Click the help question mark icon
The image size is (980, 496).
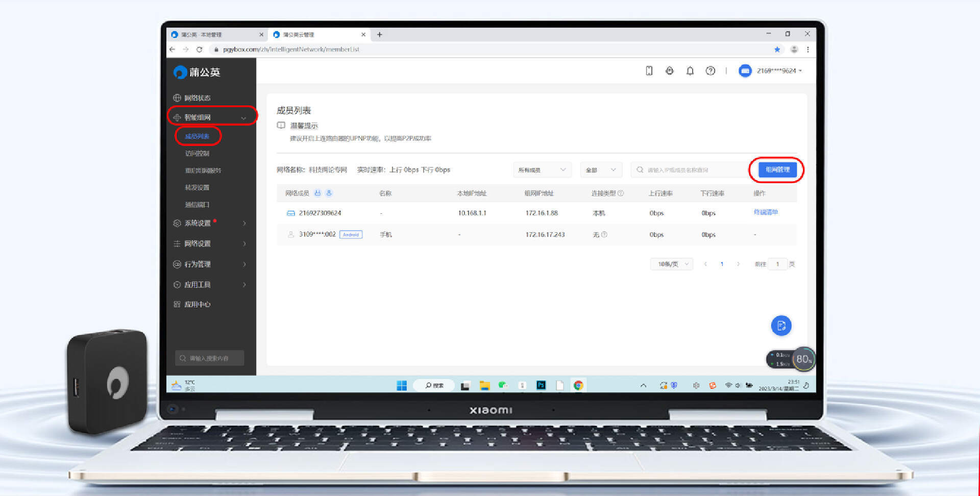click(710, 71)
